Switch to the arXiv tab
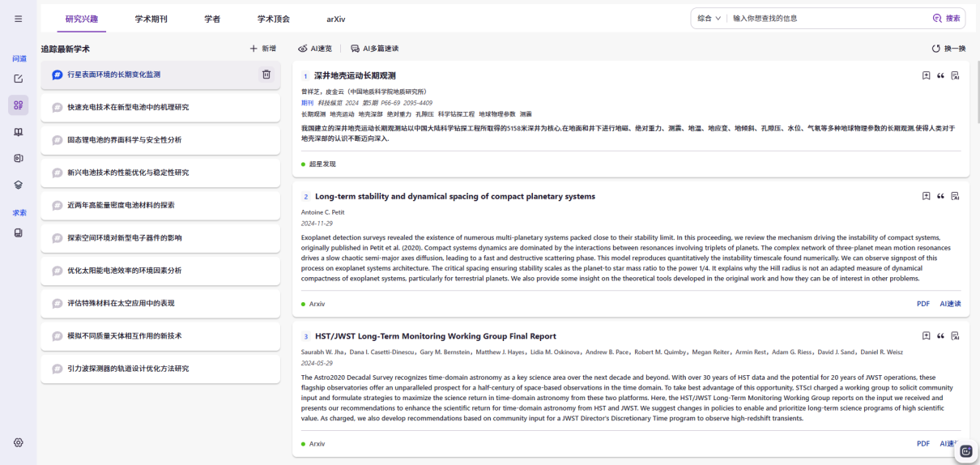 point(336,18)
